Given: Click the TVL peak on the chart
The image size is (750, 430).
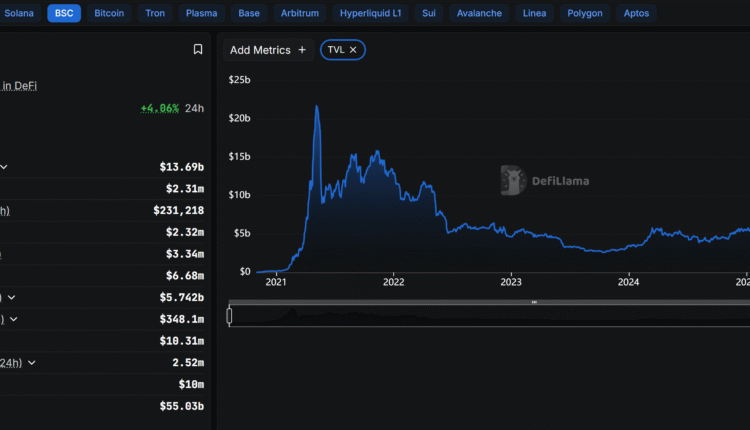Looking at the screenshot, I should tap(317, 106).
